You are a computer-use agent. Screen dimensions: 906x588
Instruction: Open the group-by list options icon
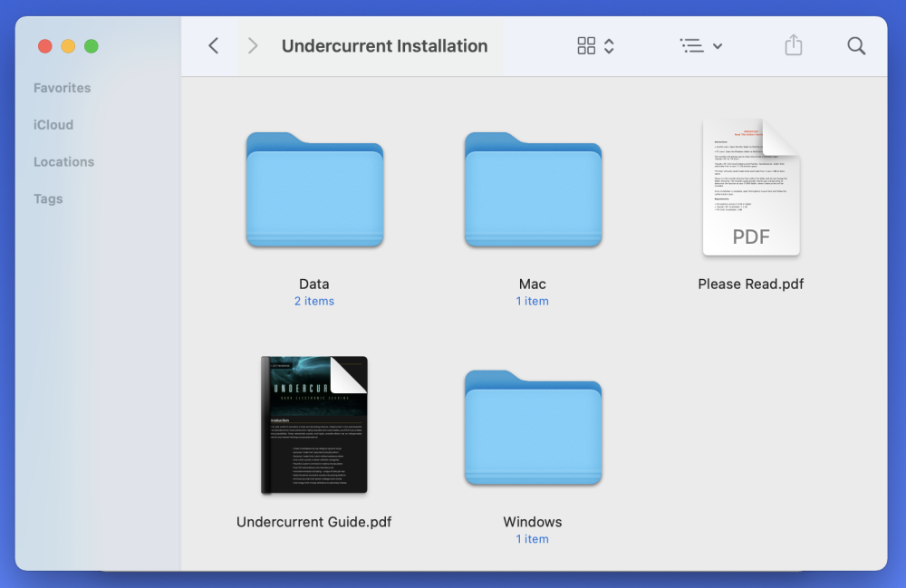(691, 45)
